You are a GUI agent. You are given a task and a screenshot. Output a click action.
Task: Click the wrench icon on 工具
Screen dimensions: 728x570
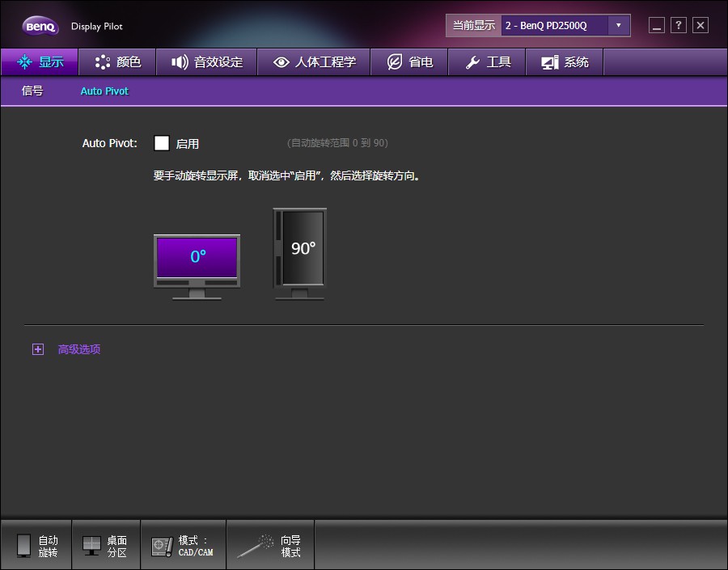[x=472, y=62]
